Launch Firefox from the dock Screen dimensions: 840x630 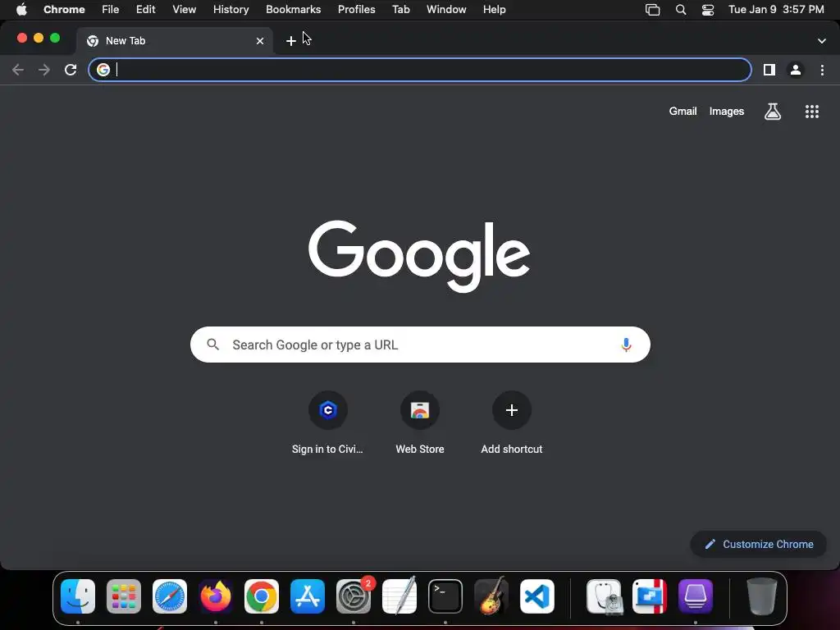pyautogui.click(x=216, y=596)
